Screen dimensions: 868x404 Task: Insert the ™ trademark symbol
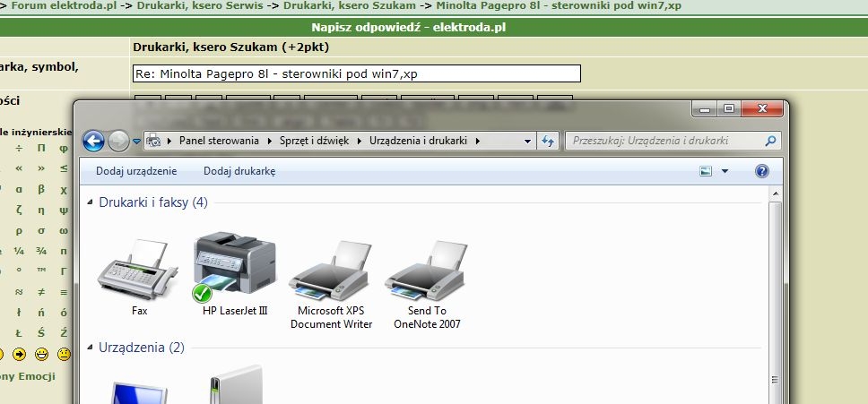pos(41,271)
